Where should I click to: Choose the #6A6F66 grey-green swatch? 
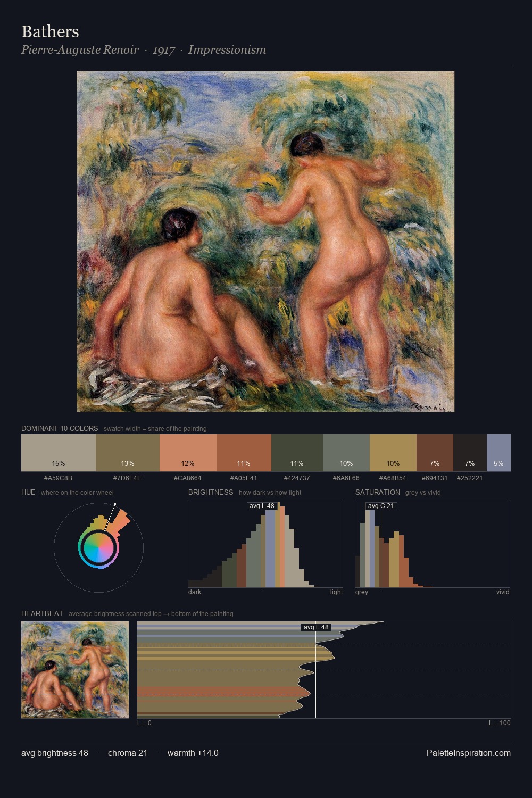click(x=346, y=453)
